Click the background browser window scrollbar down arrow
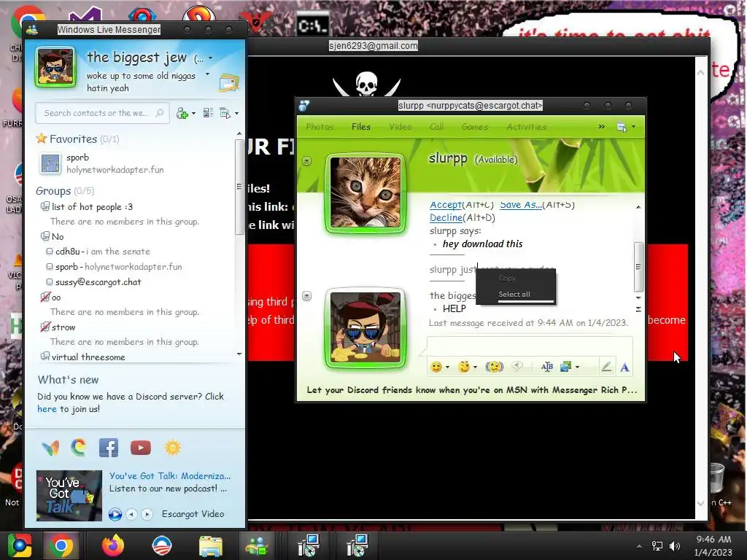747x560 pixels. tap(701, 503)
